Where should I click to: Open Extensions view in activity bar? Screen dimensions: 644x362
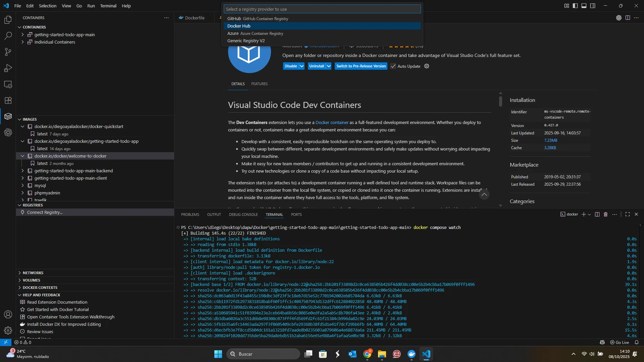click(8, 100)
